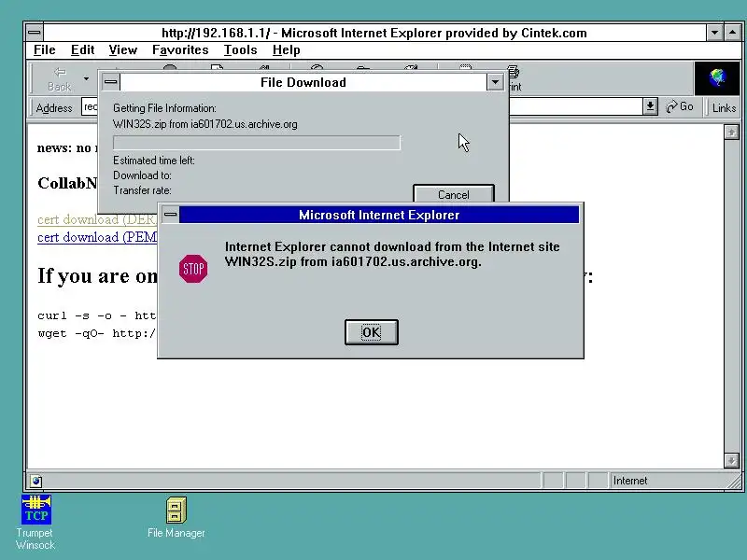Open the cert download (PEM) link
Screen dimensions: 747x560
pyautogui.click(x=97, y=237)
